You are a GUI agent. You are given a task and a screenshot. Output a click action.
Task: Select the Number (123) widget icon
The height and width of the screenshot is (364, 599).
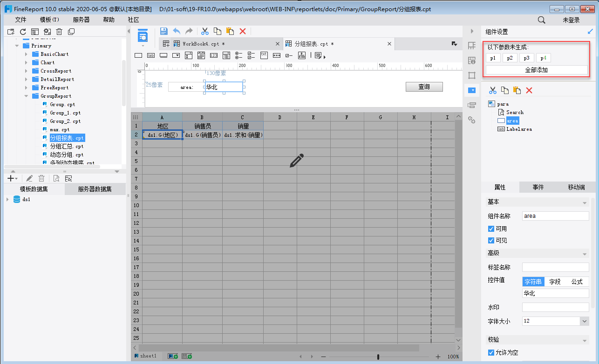tap(214, 55)
